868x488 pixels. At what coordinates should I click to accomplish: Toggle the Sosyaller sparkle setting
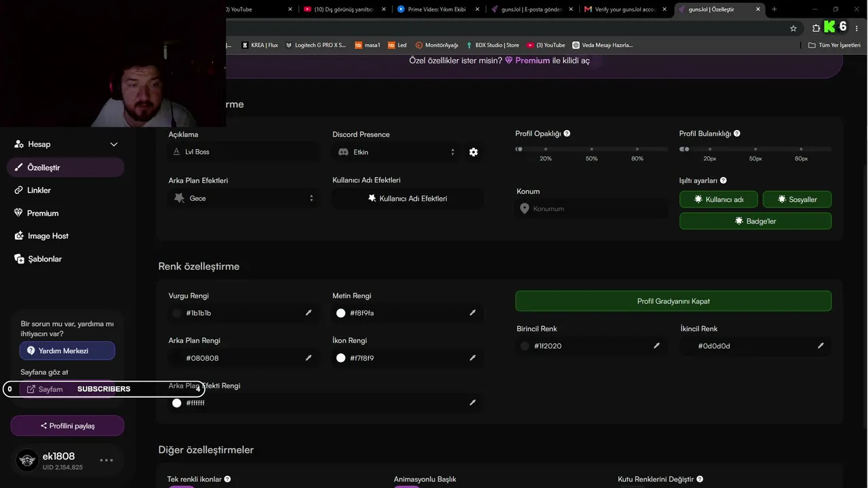point(797,199)
